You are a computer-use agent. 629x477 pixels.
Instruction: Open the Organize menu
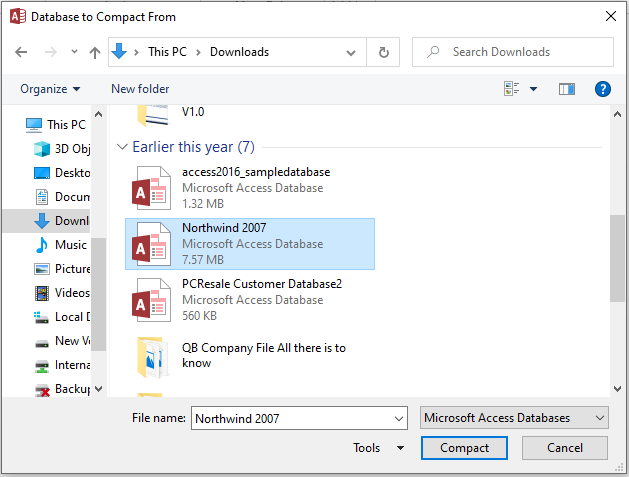pos(50,89)
